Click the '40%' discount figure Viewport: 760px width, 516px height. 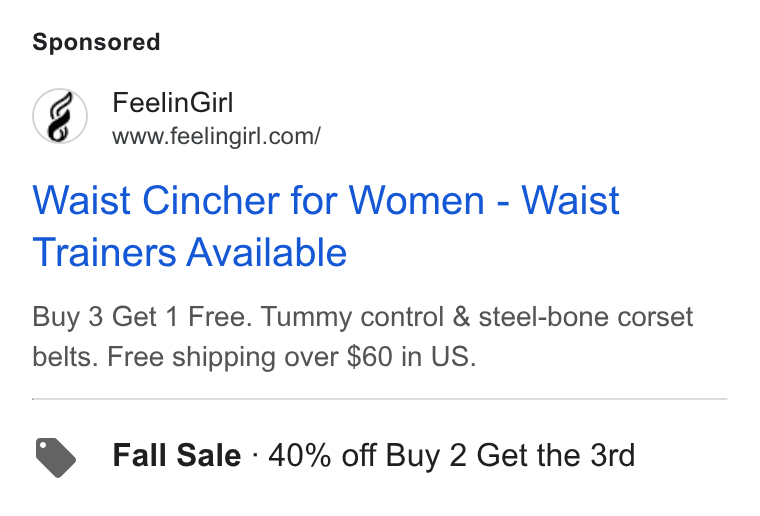(300, 455)
